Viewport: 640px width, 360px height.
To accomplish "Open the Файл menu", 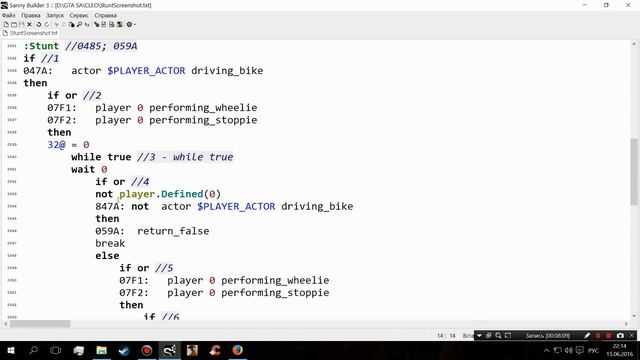I will tap(9, 16).
